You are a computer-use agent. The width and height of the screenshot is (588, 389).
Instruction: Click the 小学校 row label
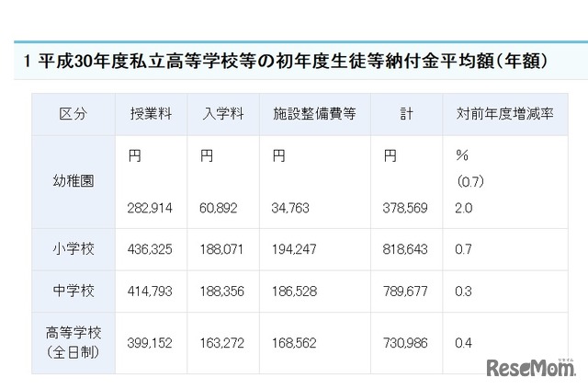pyautogui.click(x=73, y=249)
